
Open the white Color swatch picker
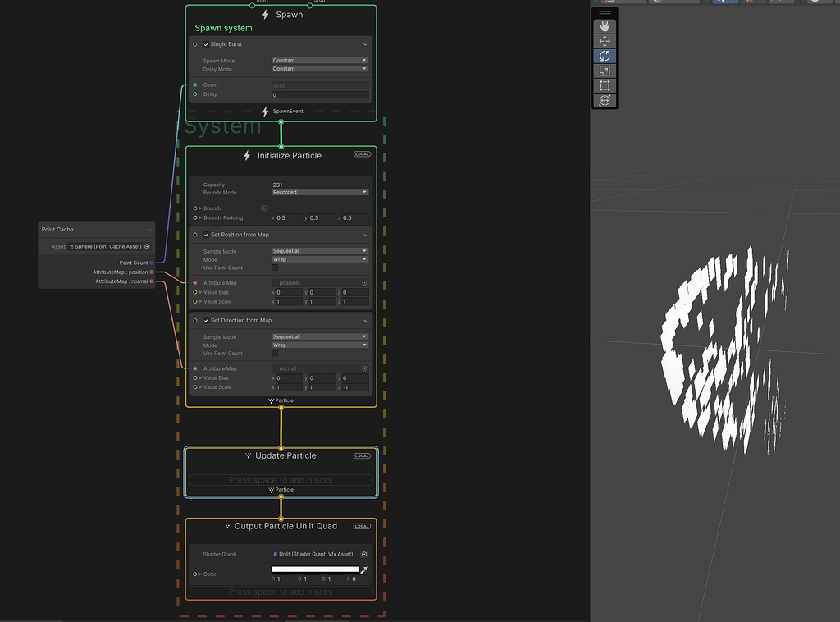click(316, 567)
